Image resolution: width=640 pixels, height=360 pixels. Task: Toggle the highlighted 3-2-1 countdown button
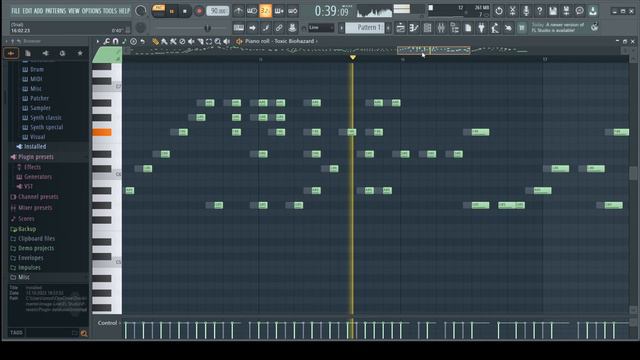click(265, 11)
